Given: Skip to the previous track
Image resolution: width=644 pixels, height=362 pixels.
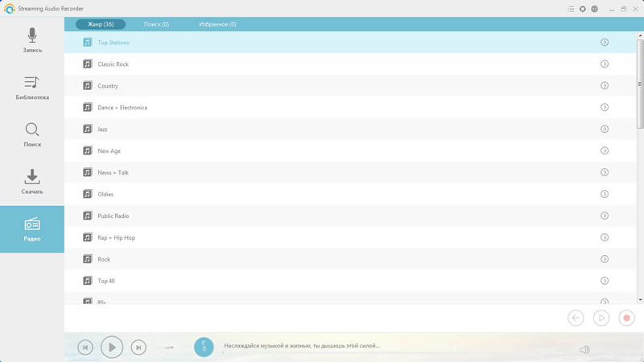Looking at the screenshot, I should 85,348.
